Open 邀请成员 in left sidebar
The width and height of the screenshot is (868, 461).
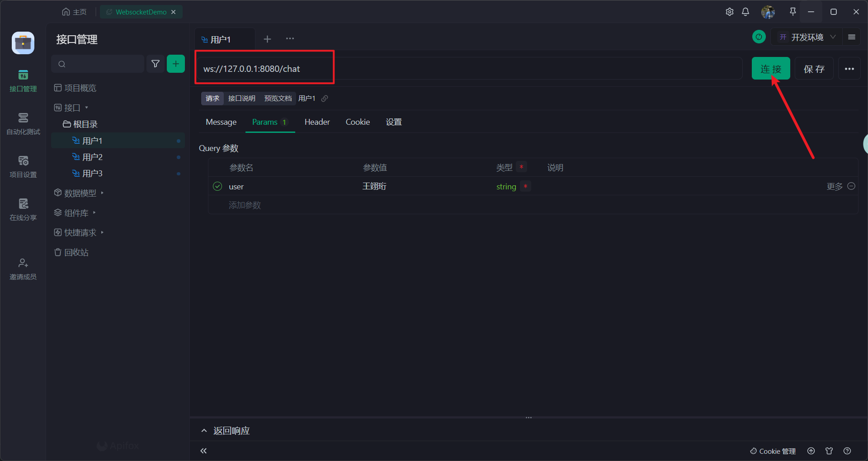23,269
